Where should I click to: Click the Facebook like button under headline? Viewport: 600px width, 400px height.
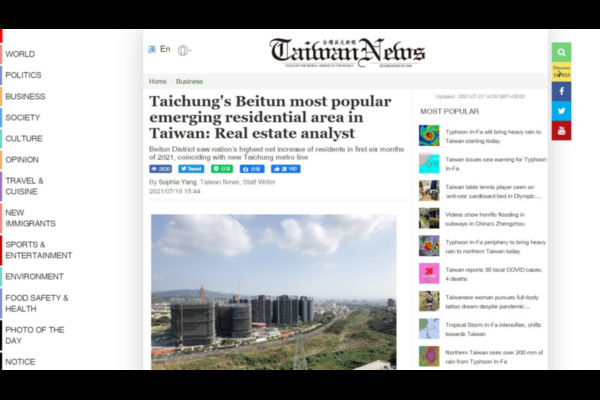[285, 169]
